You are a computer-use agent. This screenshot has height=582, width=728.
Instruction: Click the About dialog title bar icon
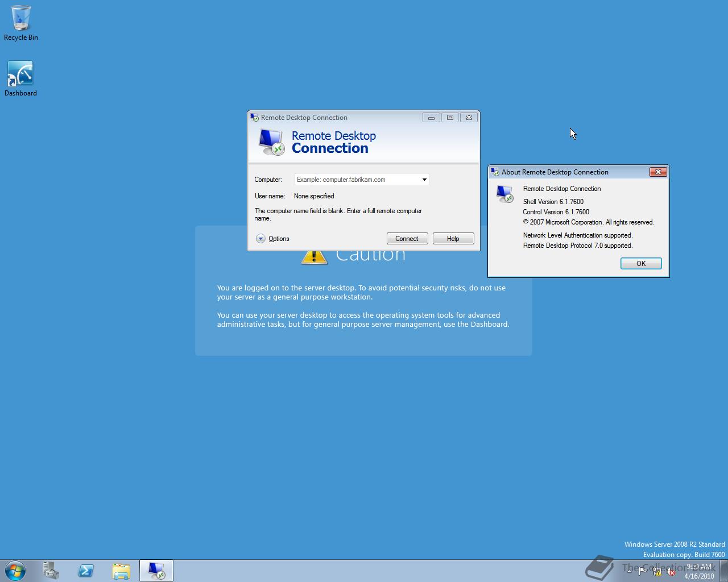pyautogui.click(x=495, y=172)
